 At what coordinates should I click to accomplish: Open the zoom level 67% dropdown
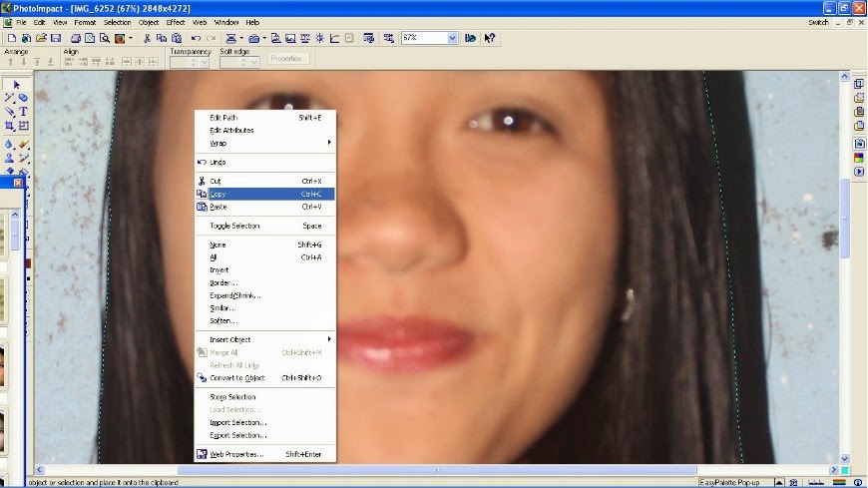pos(452,38)
